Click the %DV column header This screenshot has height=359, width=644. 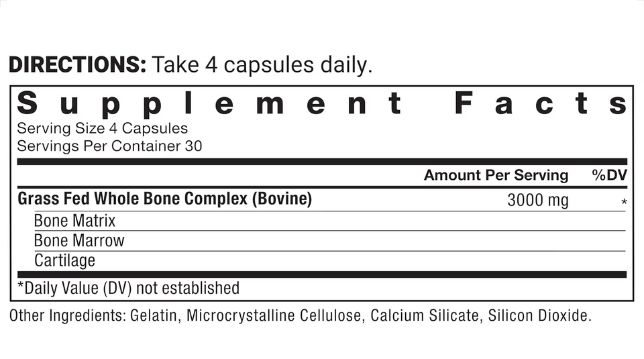[608, 175]
